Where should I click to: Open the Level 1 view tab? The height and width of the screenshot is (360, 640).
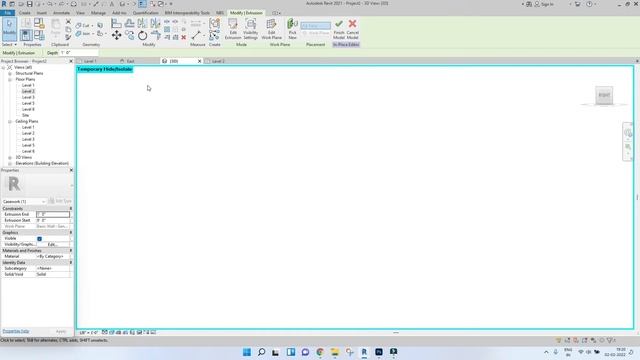click(90, 61)
